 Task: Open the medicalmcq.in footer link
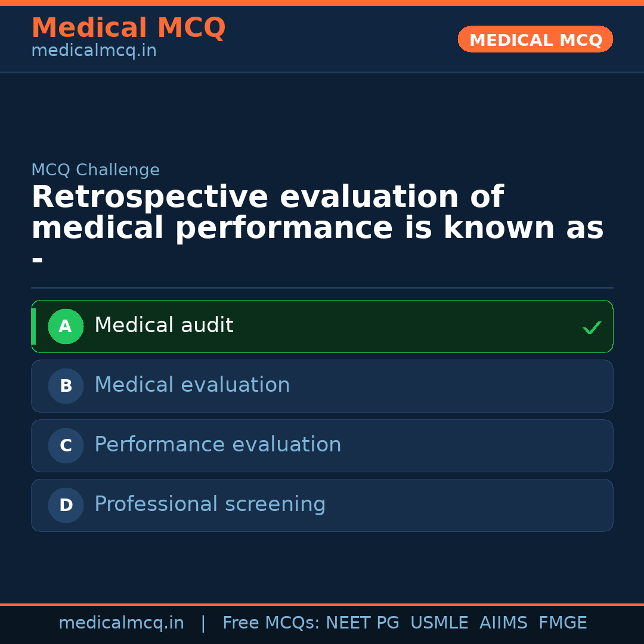(x=122, y=623)
